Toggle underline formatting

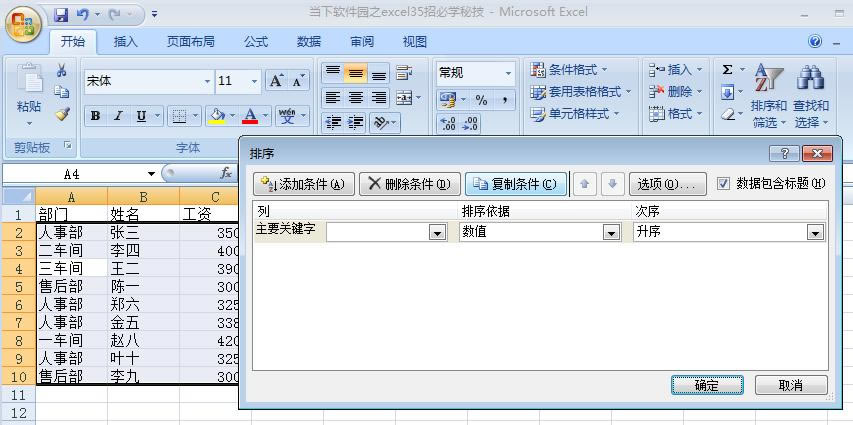tap(141, 116)
